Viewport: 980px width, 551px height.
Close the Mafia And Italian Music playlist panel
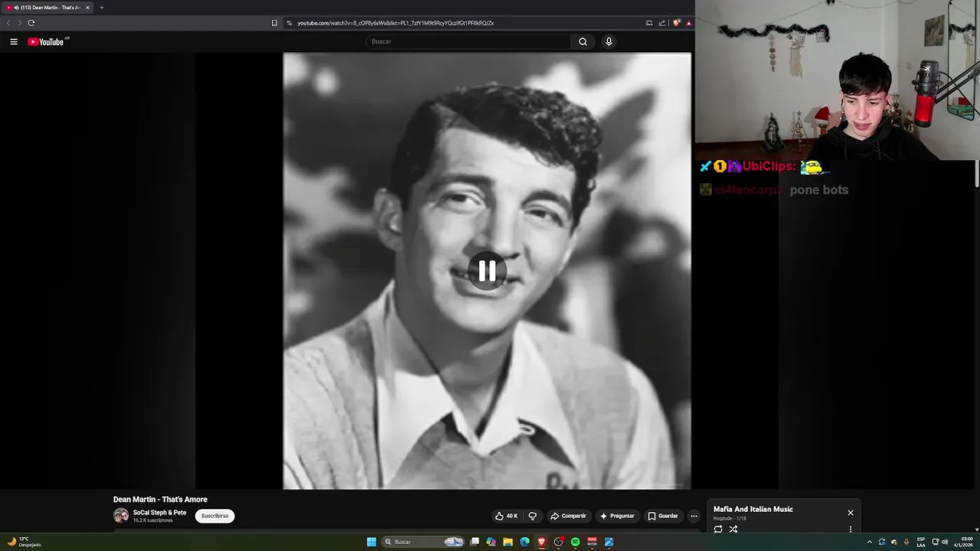click(850, 513)
